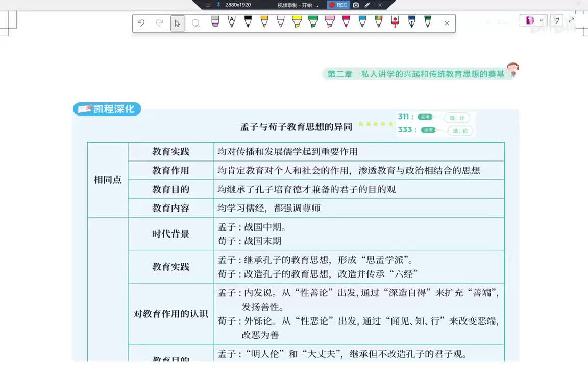
Task: Open annotation pencil in recorder bar
Action: click(367, 5)
